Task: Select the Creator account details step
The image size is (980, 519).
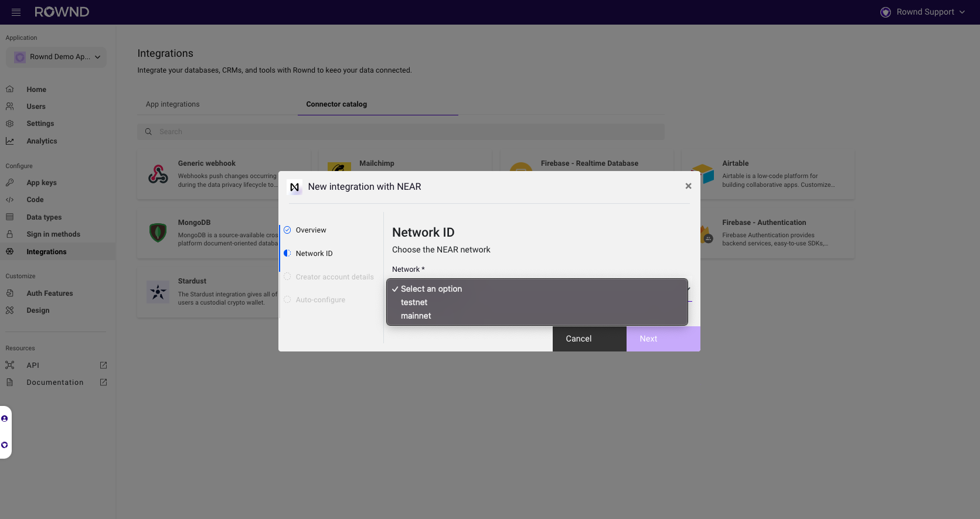Action: (334, 277)
